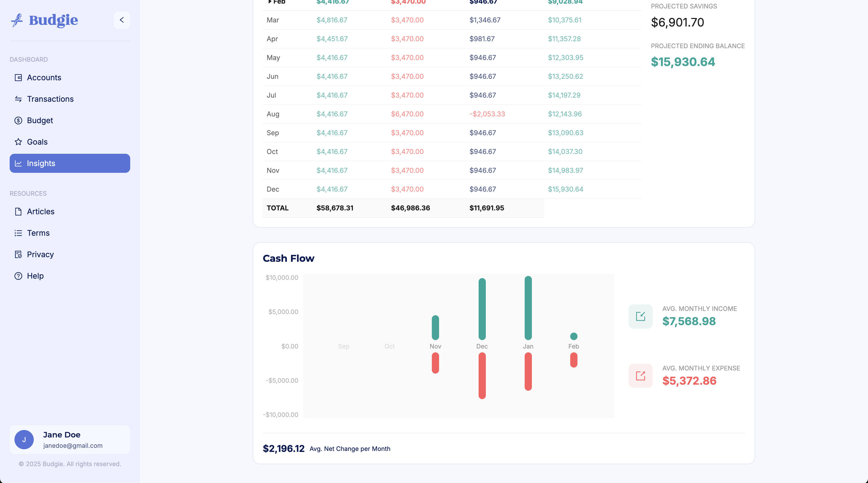This screenshot has height=483, width=868.
Task: Click the Help question-mark icon
Action: (x=18, y=276)
